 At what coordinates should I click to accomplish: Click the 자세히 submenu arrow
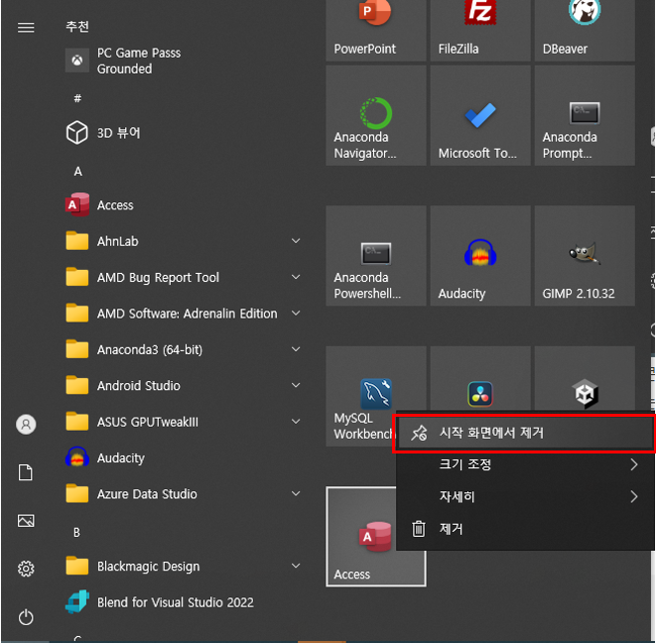[634, 496]
